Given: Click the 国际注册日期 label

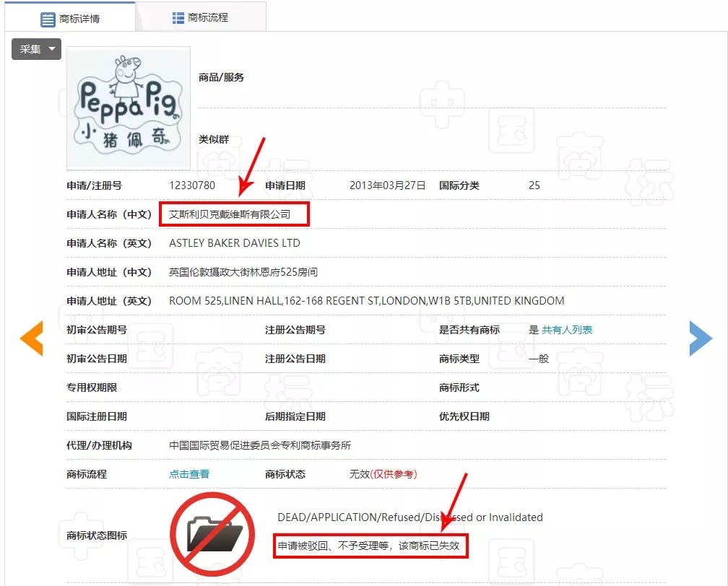Looking at the screenshot, I should tap(97, 416).
